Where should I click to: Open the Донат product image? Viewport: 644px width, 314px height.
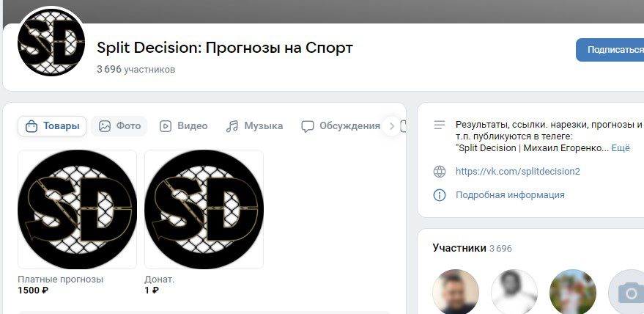(x=204, y=209)
